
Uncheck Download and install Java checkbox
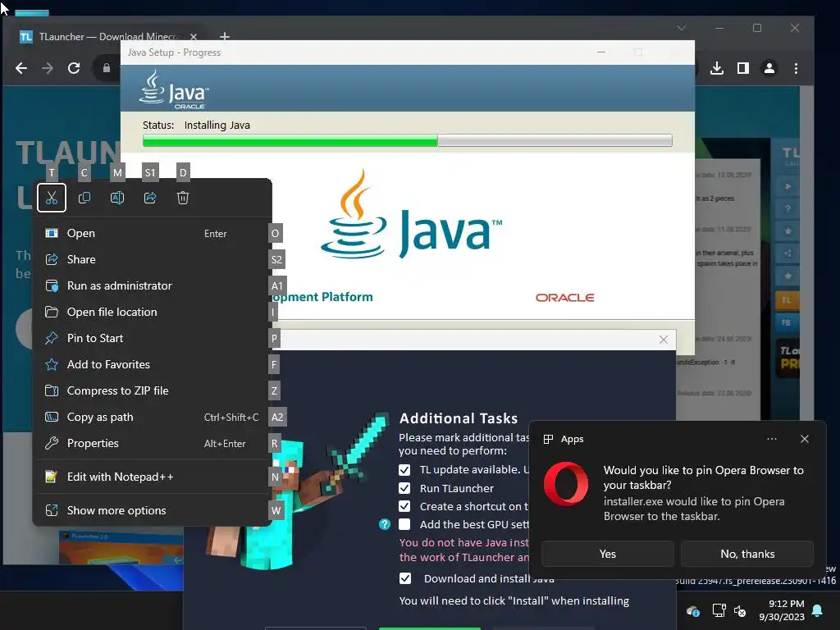point(405,578)
